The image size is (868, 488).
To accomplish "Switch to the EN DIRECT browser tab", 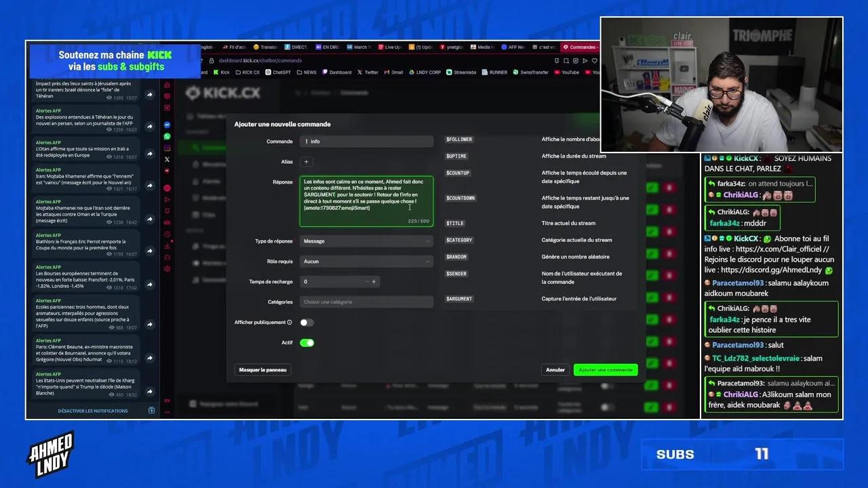I will pyautogui.click(x=327, y=47).
